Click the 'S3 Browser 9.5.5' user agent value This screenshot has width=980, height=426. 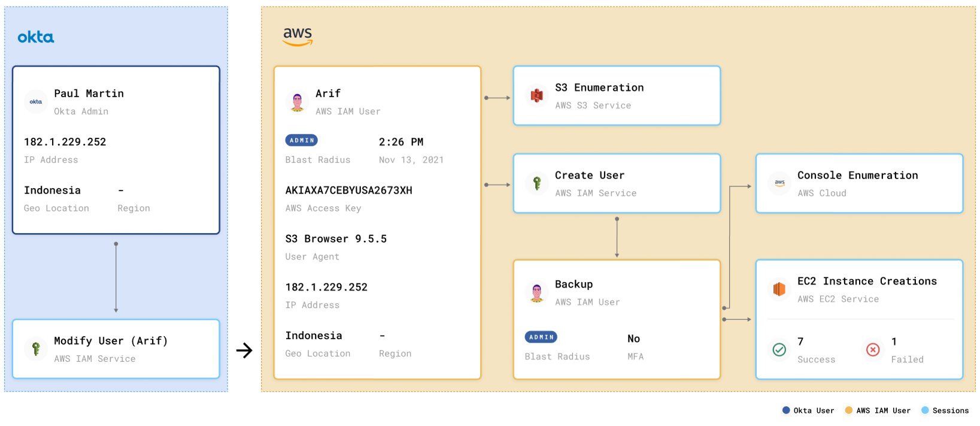point(336,239)
